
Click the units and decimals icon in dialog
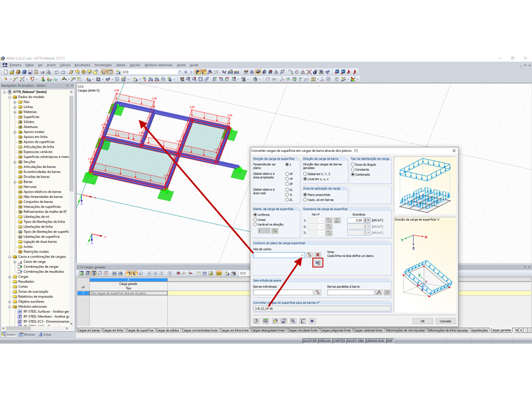266,321
